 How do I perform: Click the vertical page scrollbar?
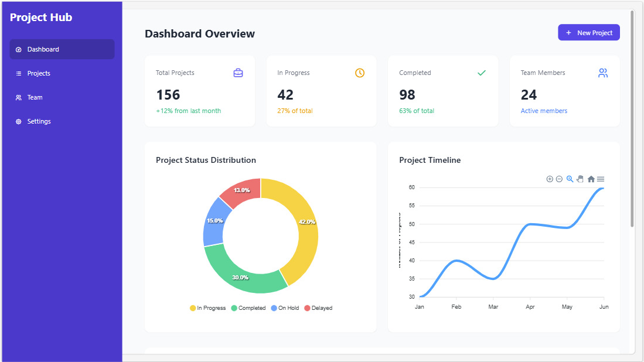coord(632,117)
